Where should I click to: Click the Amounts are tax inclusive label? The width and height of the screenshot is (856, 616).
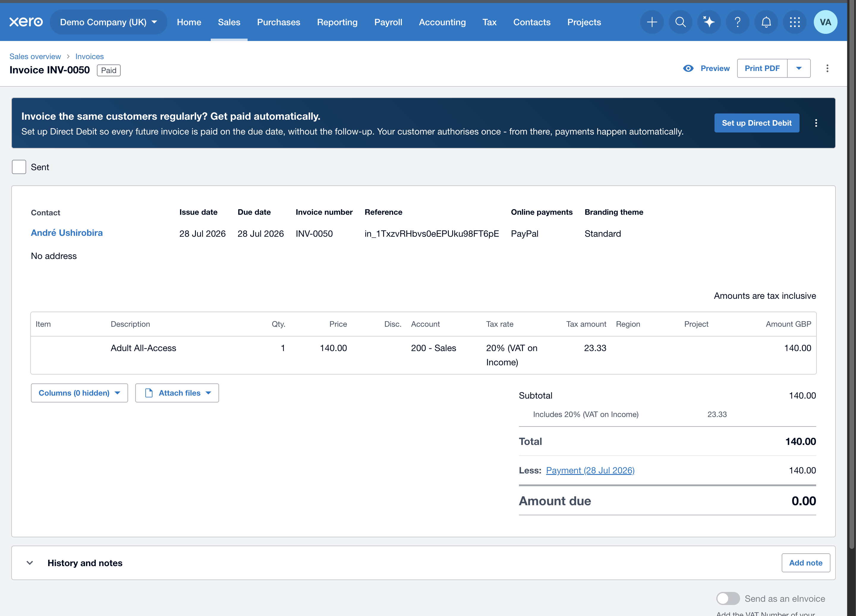pos(765,296)
